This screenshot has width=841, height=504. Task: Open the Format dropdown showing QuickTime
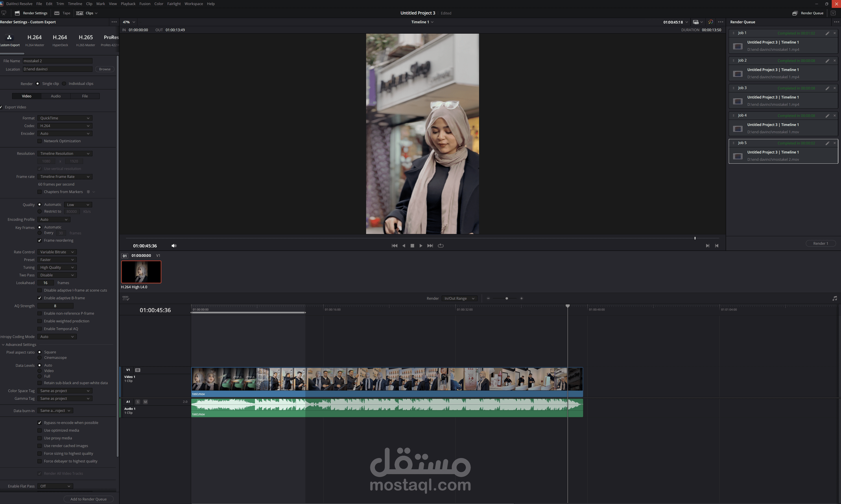(65, 118)
